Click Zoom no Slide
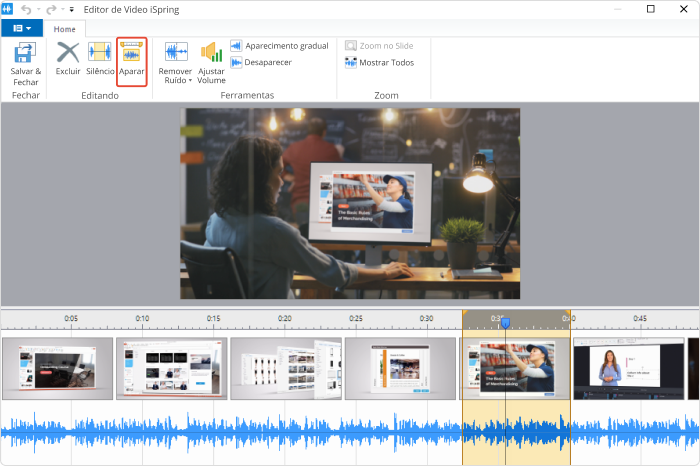This screenshot has height=466, width=700. click(379, 46)
